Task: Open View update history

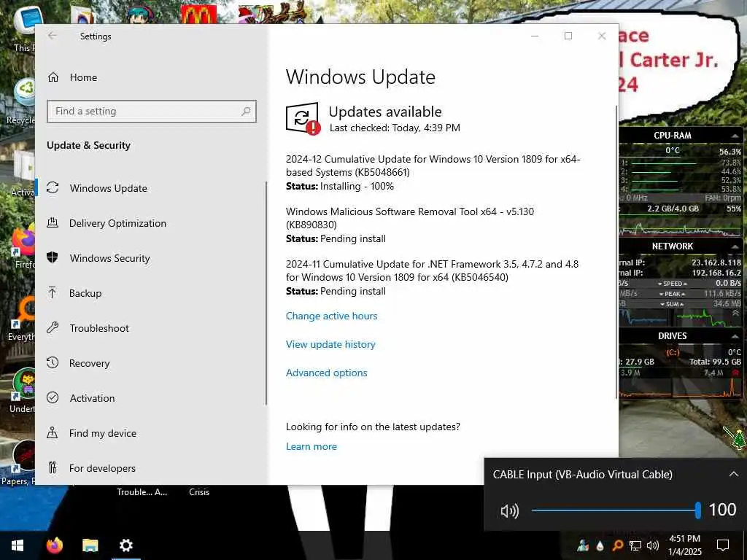Action: [330, 344]
